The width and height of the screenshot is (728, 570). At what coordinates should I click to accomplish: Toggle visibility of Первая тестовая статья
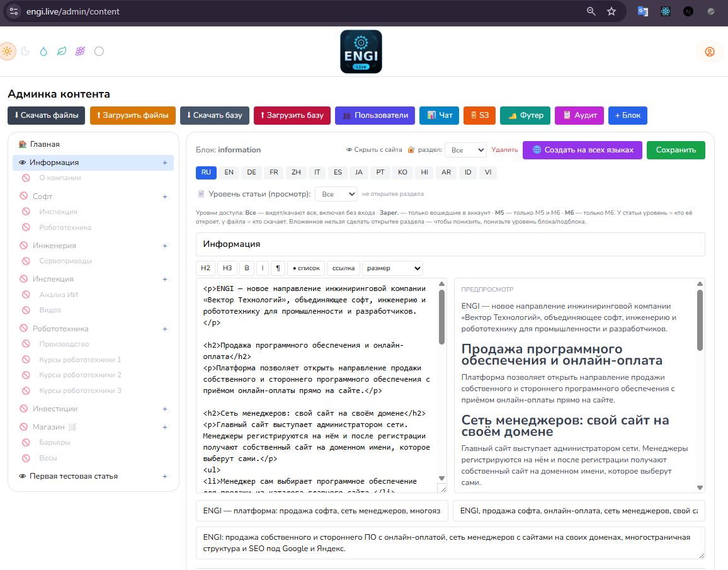[x=22, y=476]
